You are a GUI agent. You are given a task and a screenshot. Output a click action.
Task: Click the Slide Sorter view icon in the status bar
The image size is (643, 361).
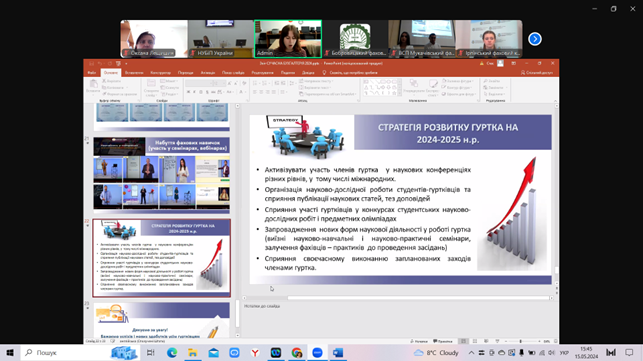(x=474, y=341)
